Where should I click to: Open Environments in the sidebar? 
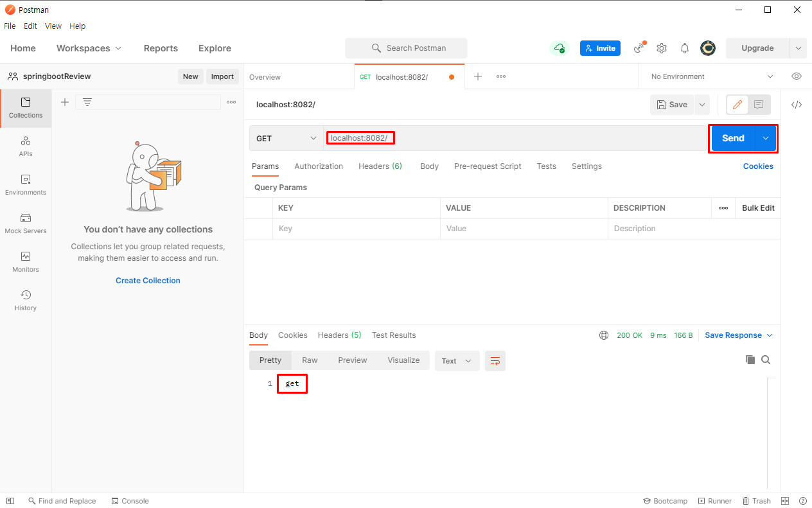pos(26,185)
